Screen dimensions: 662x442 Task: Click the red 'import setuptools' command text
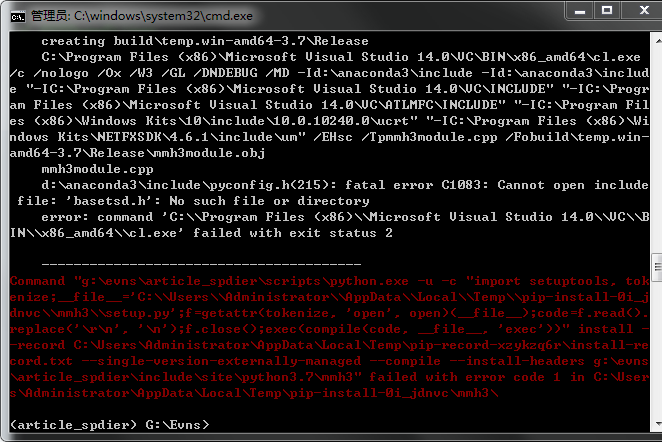tap(530, 281)
